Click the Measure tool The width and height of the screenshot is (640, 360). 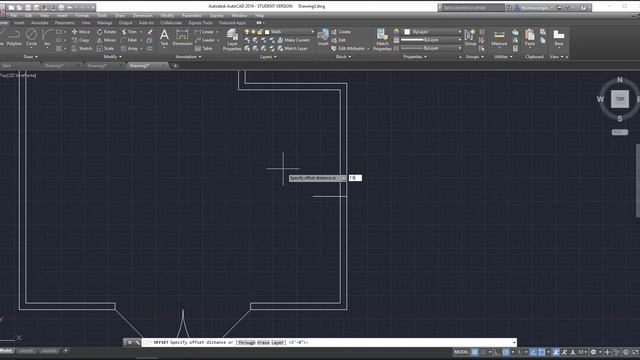coord(499,38)
